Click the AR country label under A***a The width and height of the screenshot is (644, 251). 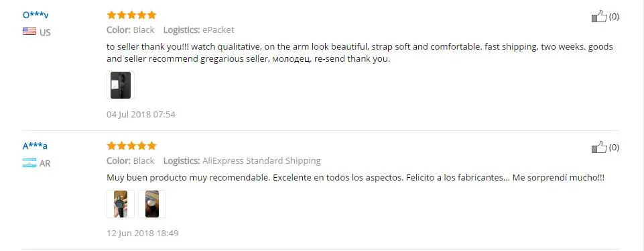pyautogui.click(x=45, y=163)
